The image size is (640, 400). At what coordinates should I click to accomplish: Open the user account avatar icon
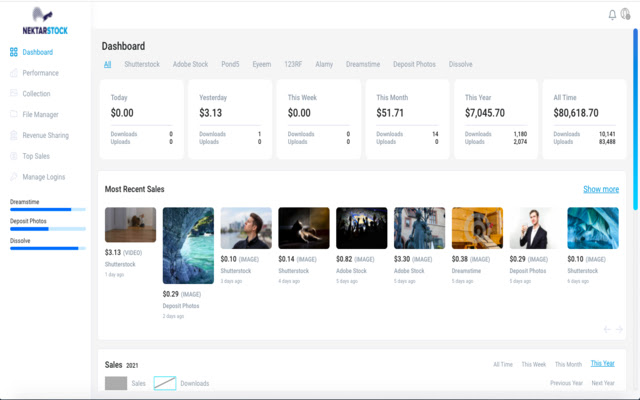pyautogui.click(x=625, y=14)
